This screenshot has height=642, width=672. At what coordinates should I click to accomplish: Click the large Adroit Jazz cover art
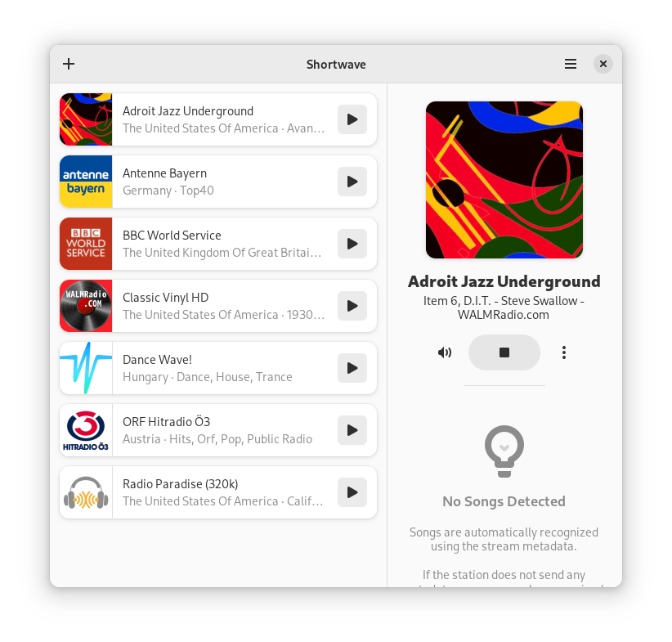(504, 180)
